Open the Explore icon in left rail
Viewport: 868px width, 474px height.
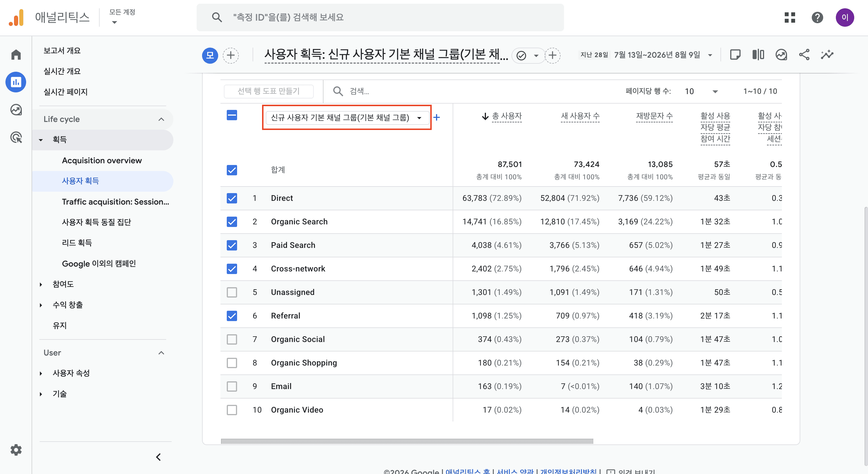(x=16, y=110)
